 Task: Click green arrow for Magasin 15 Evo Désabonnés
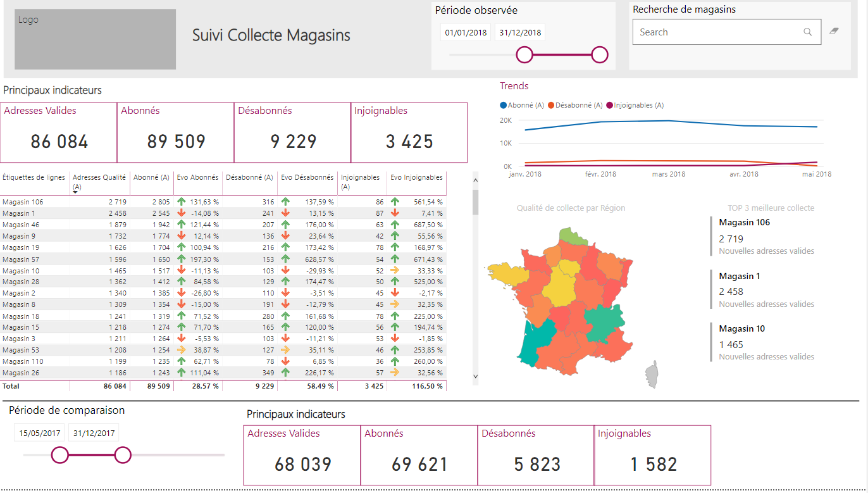[x=285, y=327]
